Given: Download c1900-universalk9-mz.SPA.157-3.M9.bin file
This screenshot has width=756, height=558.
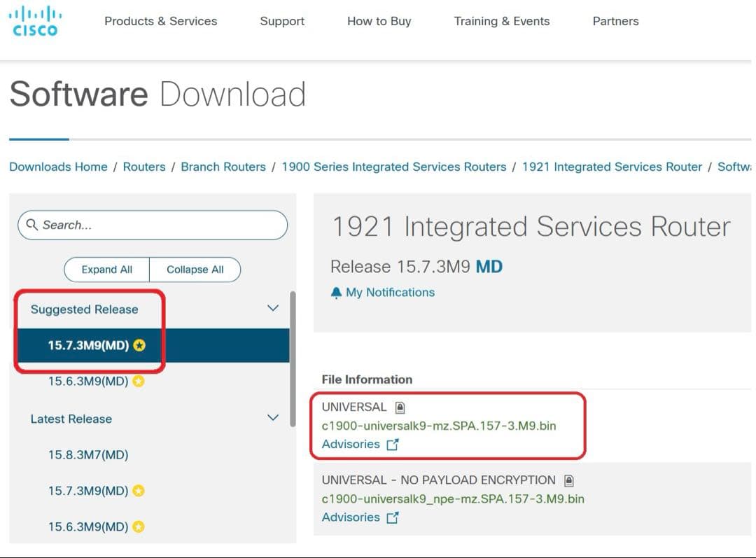Looking at the screenshot, I should click(439, 426).
